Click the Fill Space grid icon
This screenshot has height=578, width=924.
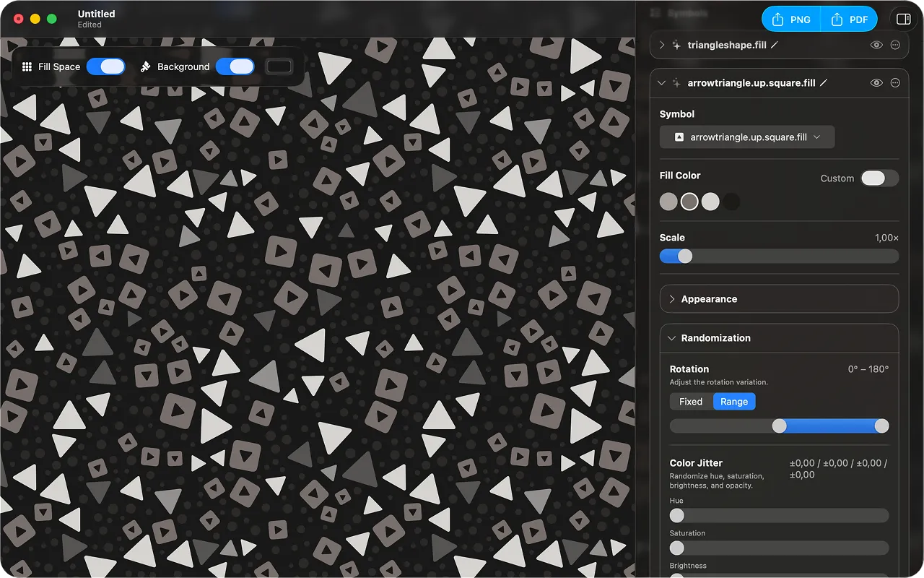(x=25, y=66)
